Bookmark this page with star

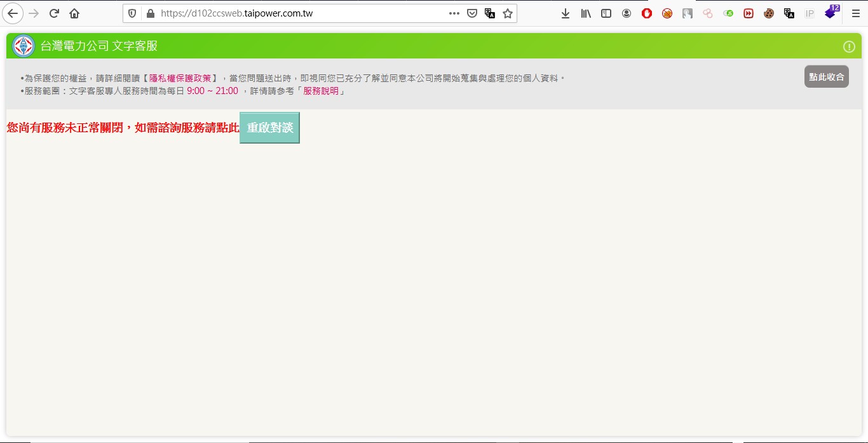[x=507, y=13]
